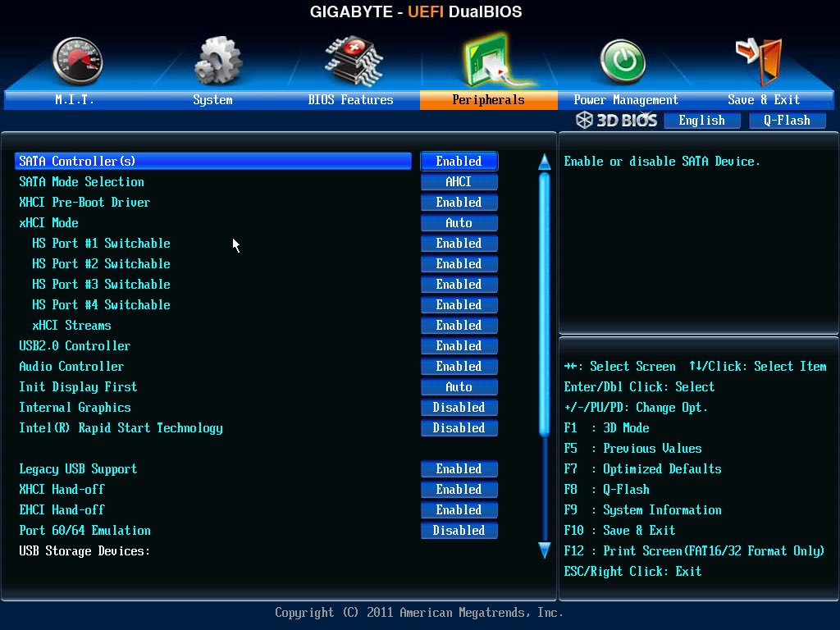Toggle Audio Controller Enabled value

[x=459, y=367]
